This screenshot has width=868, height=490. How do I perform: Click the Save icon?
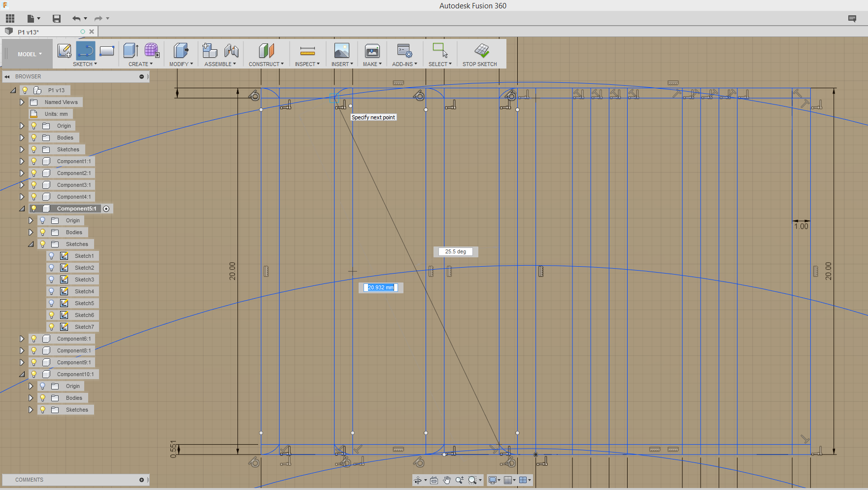(57, 19)
